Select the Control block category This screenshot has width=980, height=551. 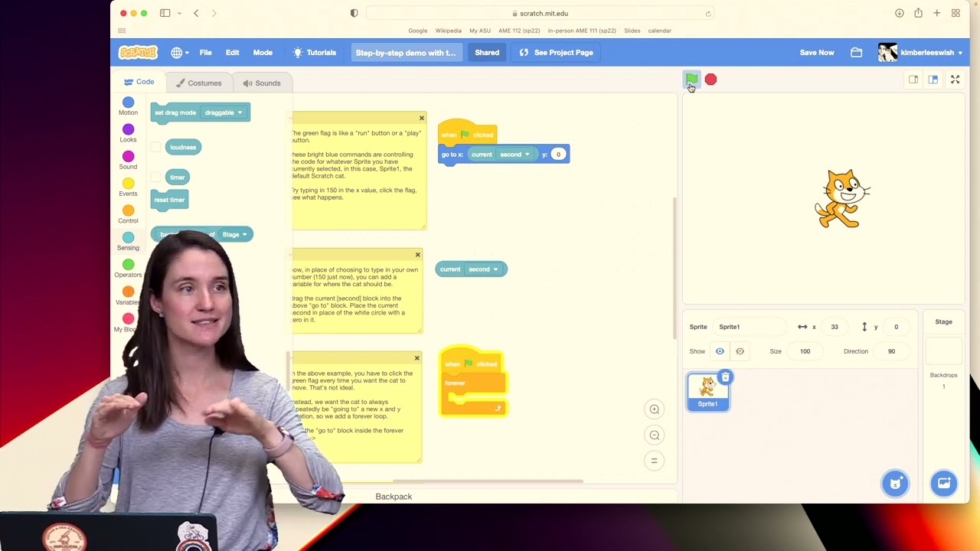128,215
